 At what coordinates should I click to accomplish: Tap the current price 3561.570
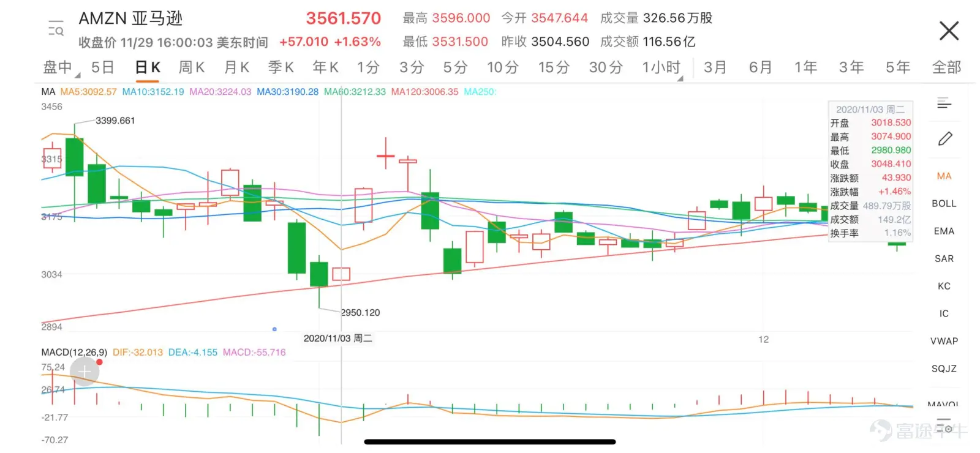[344, 18]
